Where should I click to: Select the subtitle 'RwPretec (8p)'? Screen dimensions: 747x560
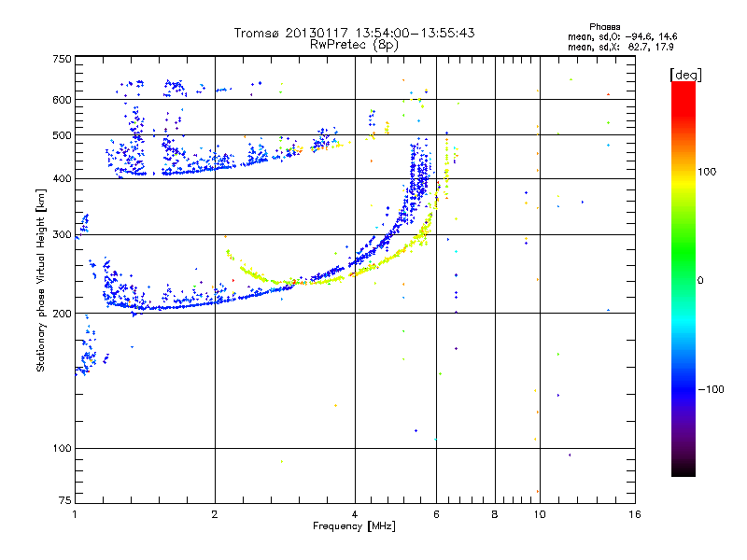[354, 45]
